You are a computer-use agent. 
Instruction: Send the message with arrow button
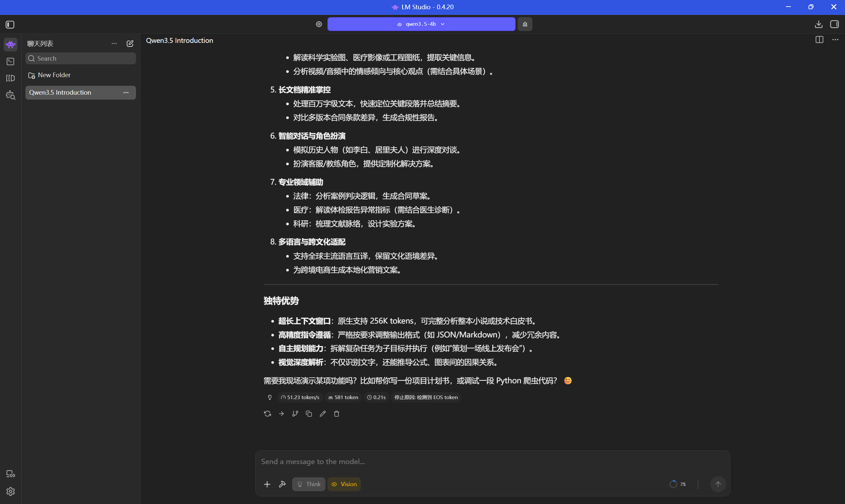tap(718, 484)
